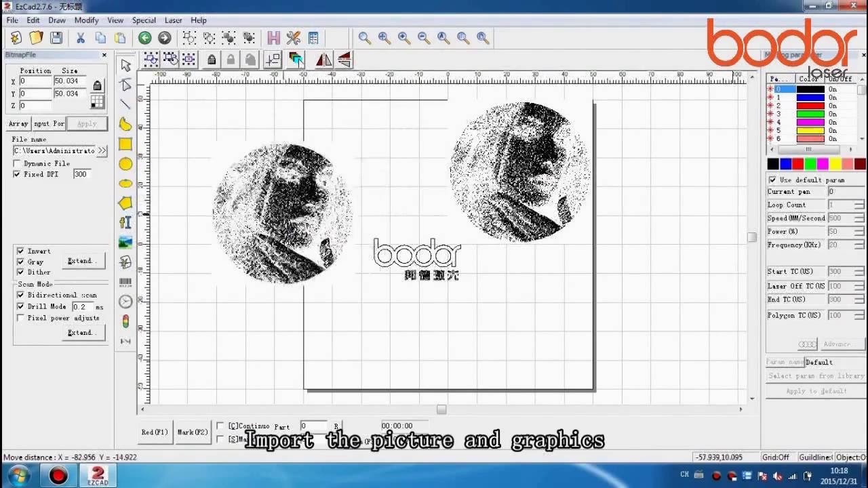
Task: Pick the yellow color palette swatch
Action: click(x=835, y=164)
